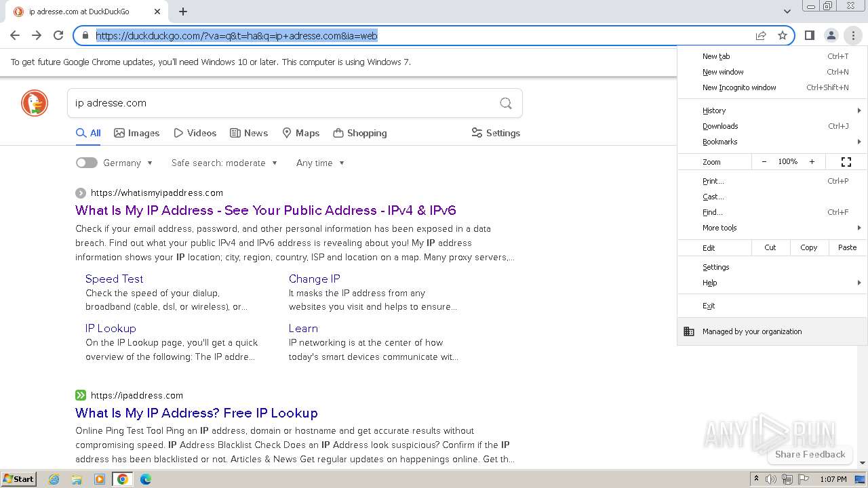Open the side panel icon
Viewport: 868px width, 488px height.
[809, 35]
